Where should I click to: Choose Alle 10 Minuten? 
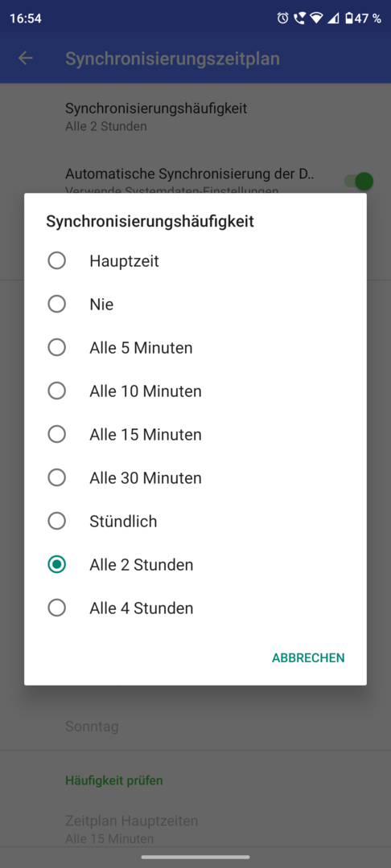(x=195, y=391)
